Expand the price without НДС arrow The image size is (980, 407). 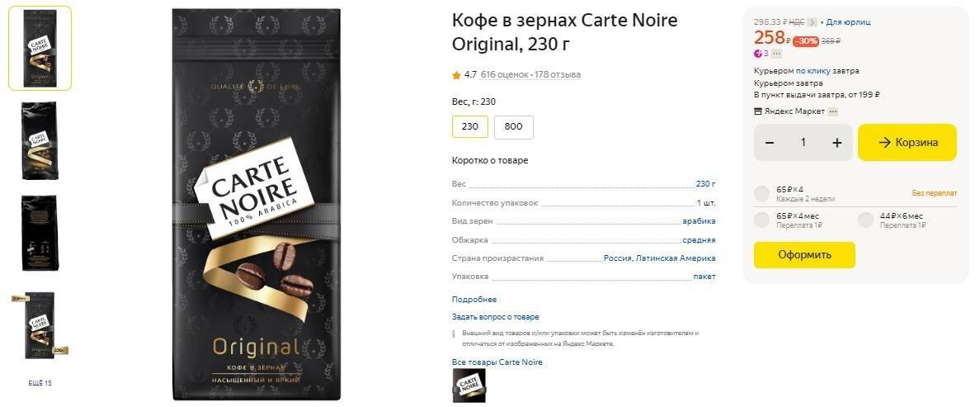(812, 22)
